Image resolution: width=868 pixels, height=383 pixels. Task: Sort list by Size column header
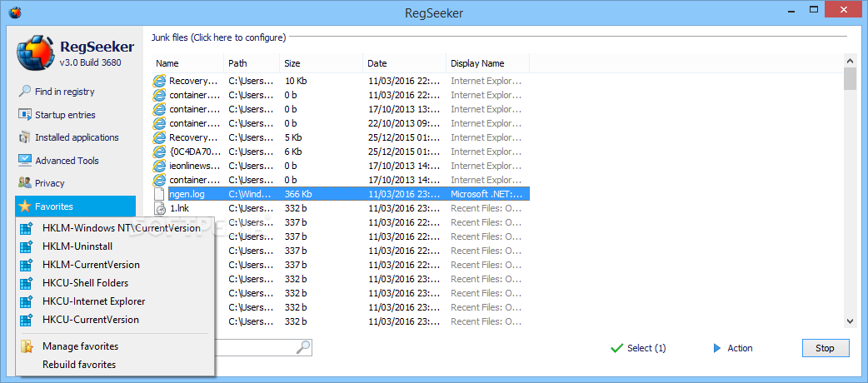tap(321, 63)
